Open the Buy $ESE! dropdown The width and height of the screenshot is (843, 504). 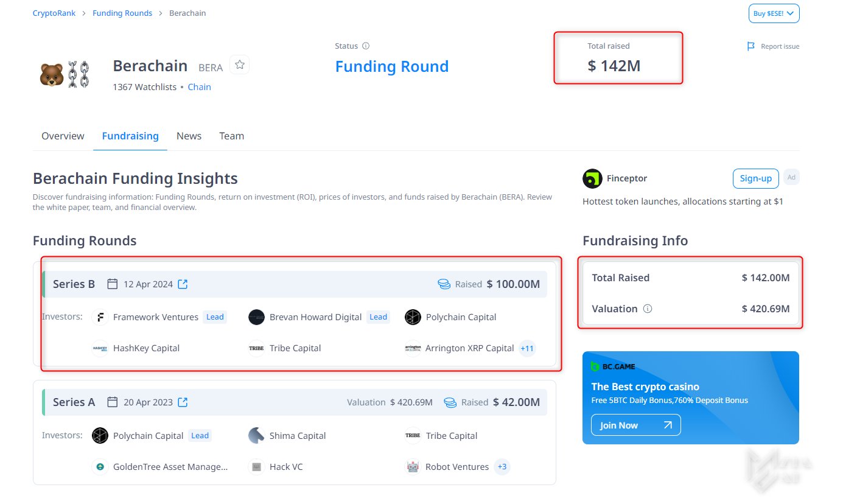point(774,13)
